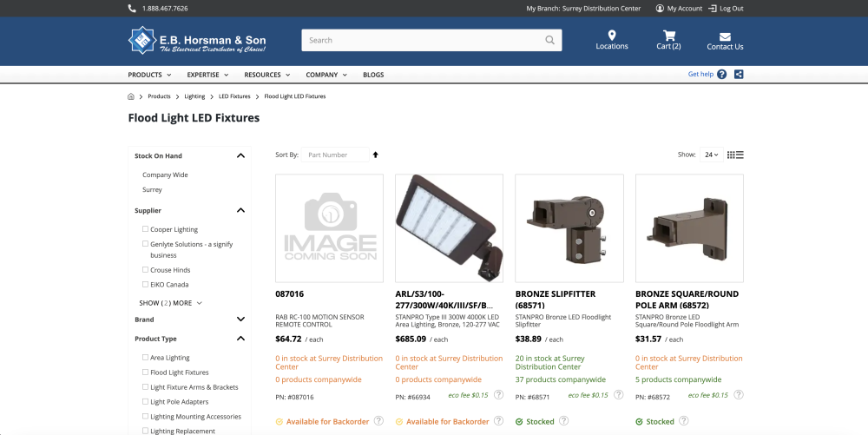Screen dimensions: 868x435
Task: Click the Lighting breadcrumb link
Action: click(194, 96)
